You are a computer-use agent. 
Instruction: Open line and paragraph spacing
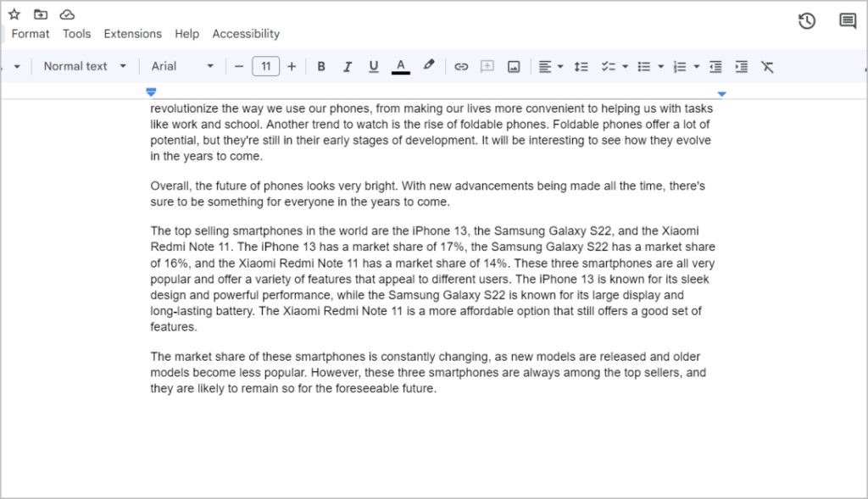(581, 66)
